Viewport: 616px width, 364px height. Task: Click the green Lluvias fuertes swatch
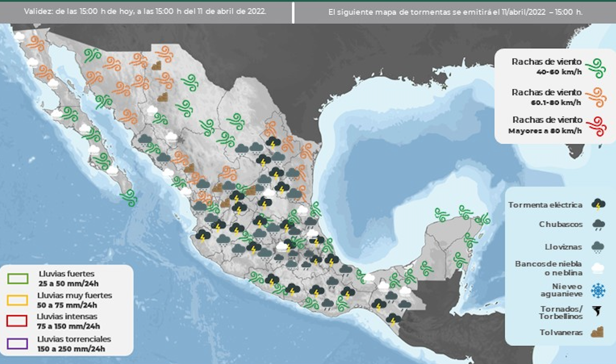(18, 278)
